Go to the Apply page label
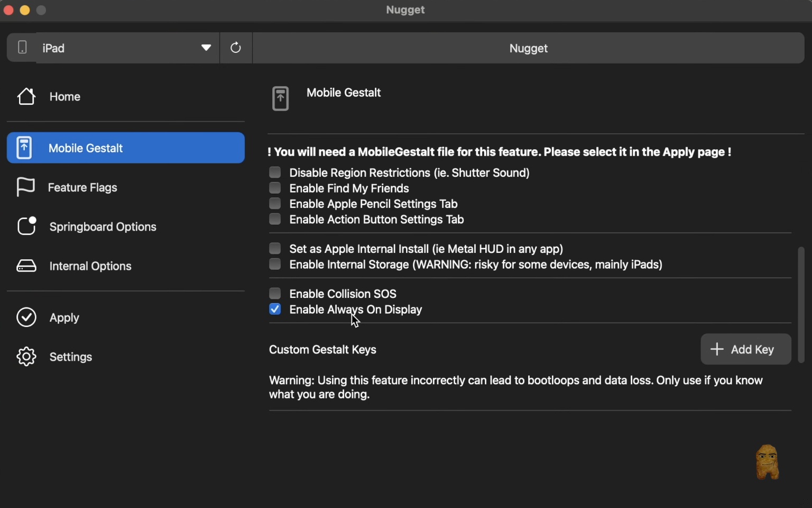This screenshot has width=812, height=508. pyautogui.click(x=64, y=318)
